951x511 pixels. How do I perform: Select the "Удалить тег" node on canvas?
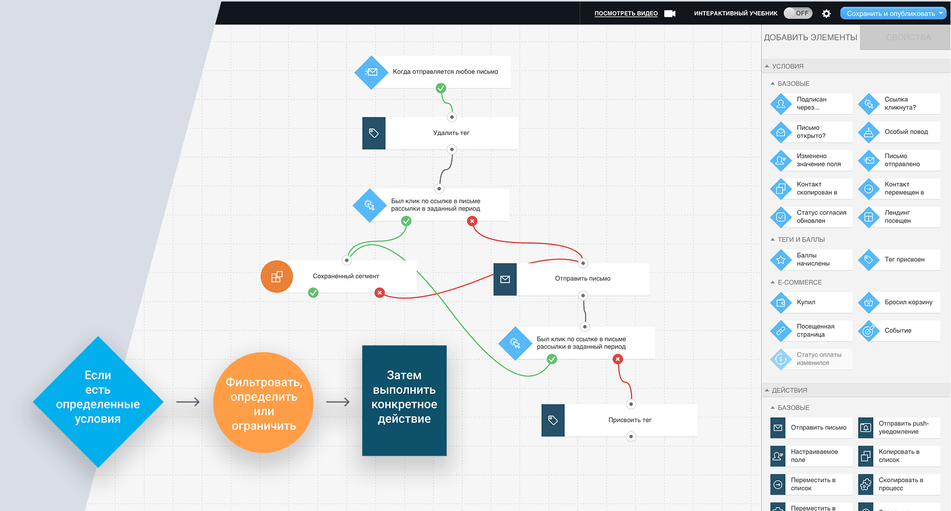point(440,133)
